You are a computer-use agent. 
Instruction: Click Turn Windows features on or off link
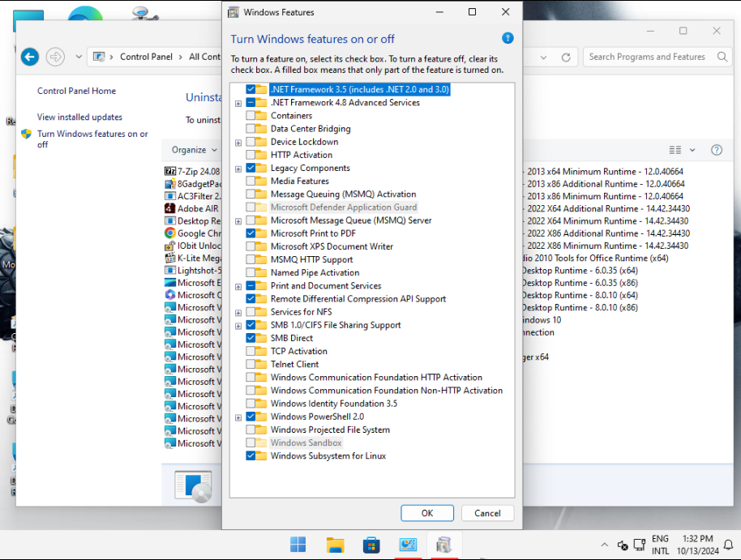(x=92, y=139)
